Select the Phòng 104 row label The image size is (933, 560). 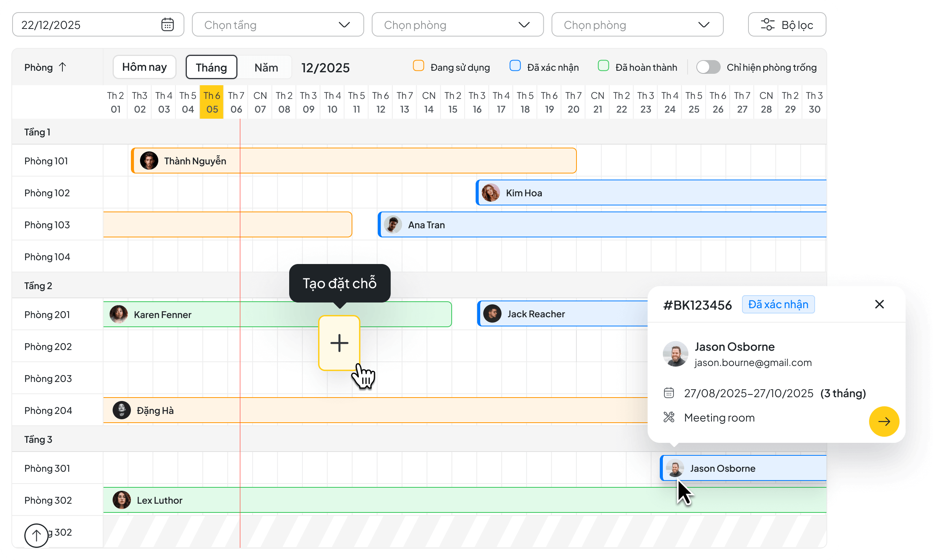[x=47, y=257]
